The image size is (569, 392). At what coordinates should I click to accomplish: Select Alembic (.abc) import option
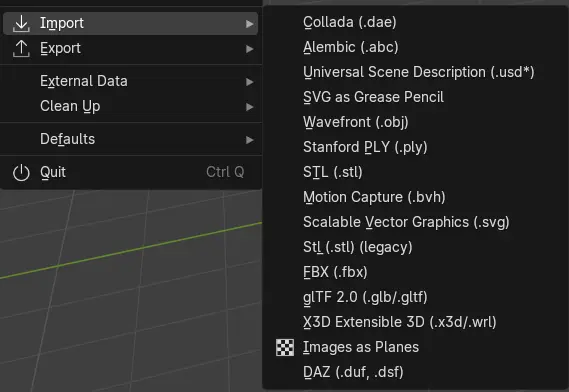pyautogui.click(x=416, y=47)
